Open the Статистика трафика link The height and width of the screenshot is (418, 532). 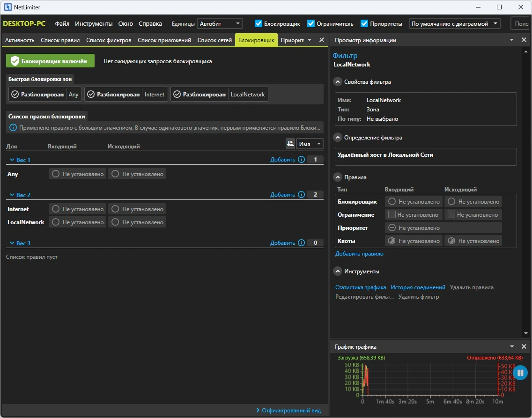361,287
